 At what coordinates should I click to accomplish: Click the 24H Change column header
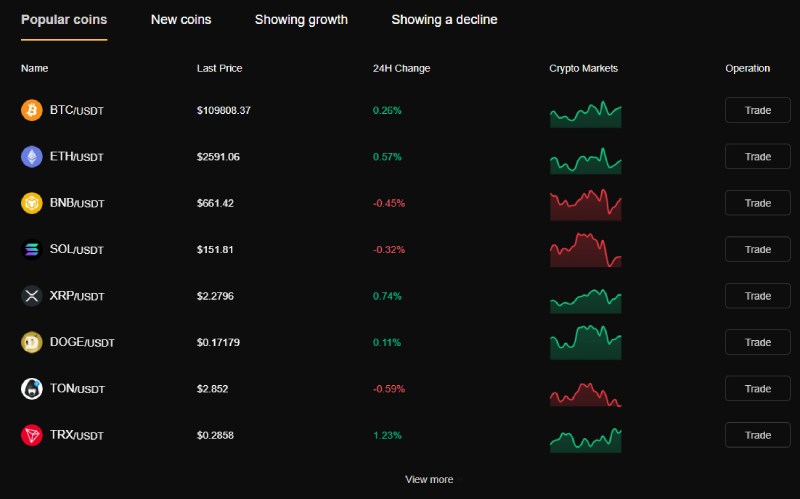tap(402, 68)
